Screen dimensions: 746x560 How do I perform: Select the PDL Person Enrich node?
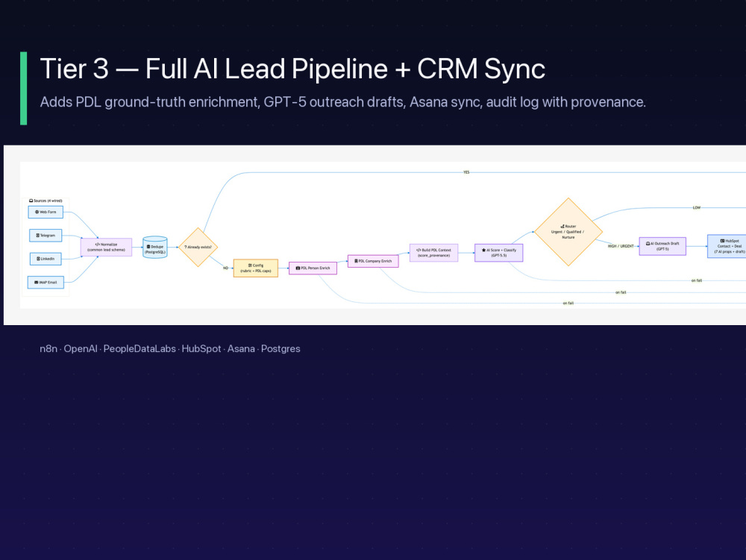click(x=313, y=268)
